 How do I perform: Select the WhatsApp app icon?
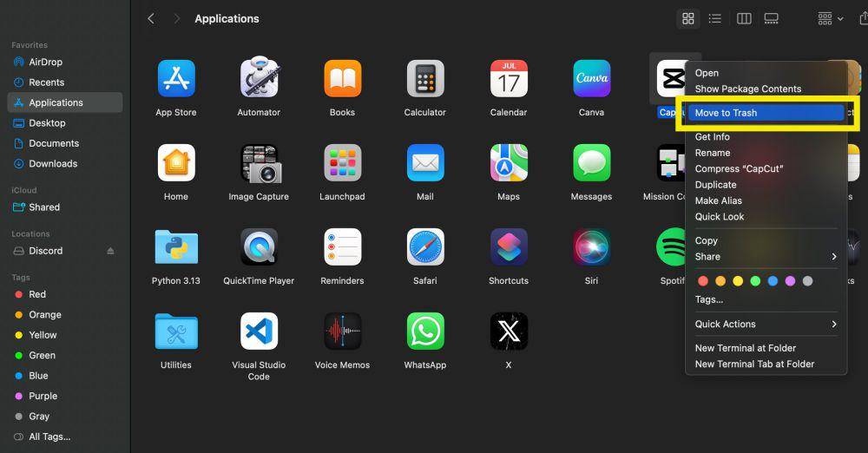click(425, 332)
